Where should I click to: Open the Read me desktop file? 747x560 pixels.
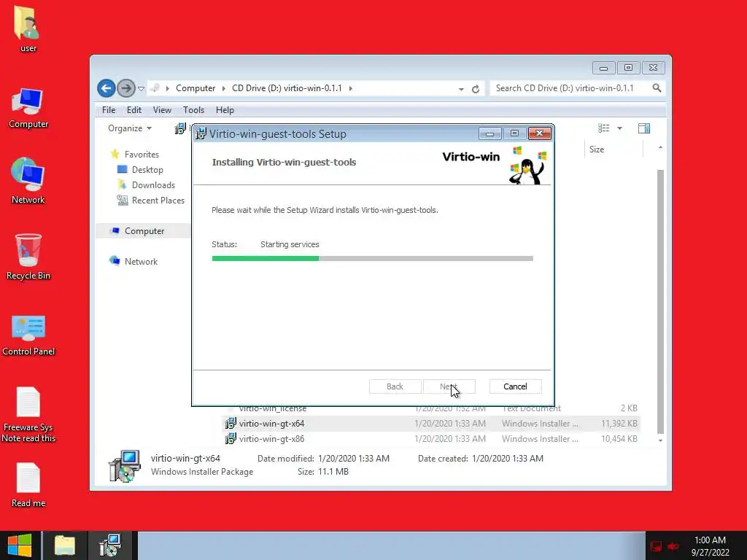coord(28,485)
